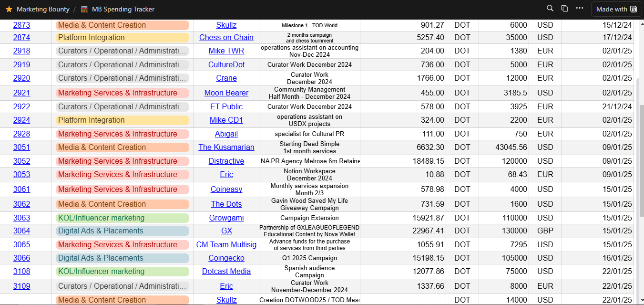Click the Dotcast Media link
Viewport: 644px width, 305px height.
pos(226,271)
